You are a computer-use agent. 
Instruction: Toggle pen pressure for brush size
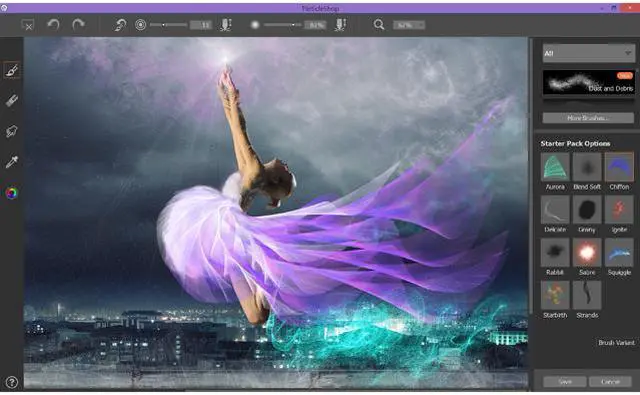click(226, 25)
